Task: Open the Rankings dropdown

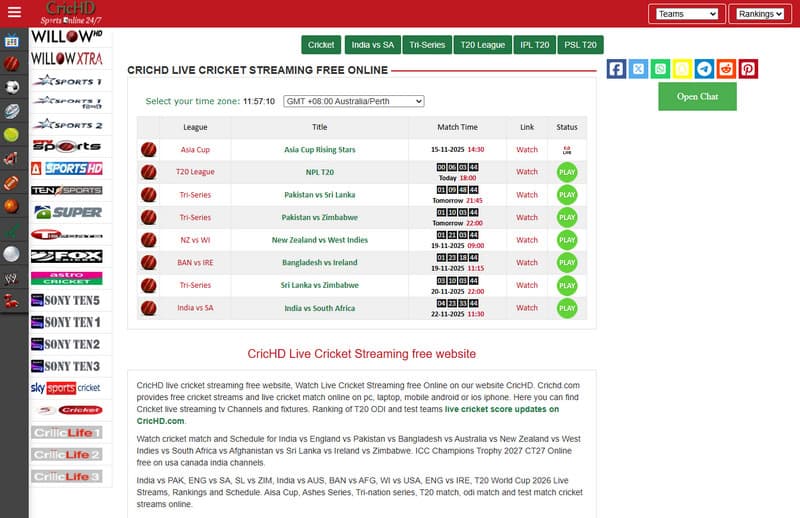Action: tap(762, 14)
